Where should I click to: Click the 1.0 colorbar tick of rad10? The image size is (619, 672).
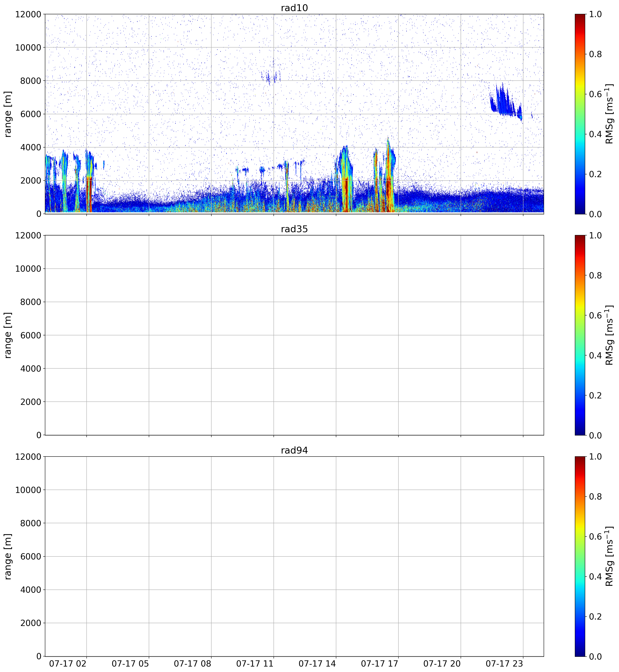(596, 14)
